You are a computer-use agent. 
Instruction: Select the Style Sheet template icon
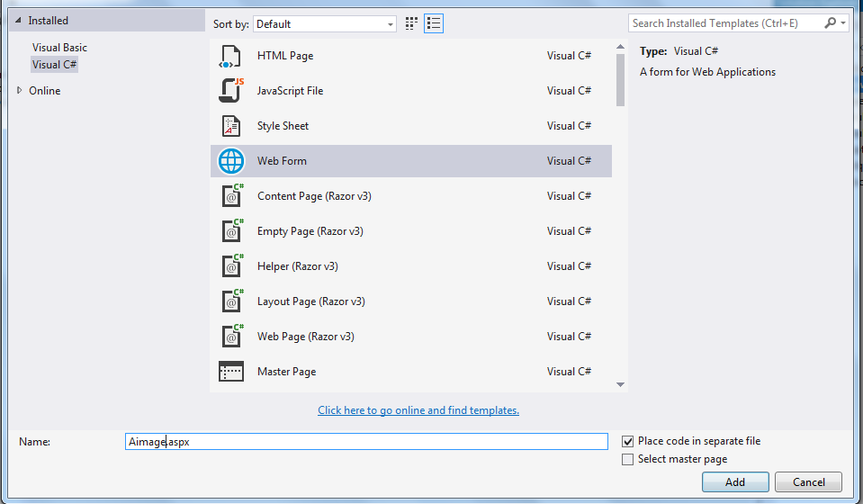[x=231, y=126]
